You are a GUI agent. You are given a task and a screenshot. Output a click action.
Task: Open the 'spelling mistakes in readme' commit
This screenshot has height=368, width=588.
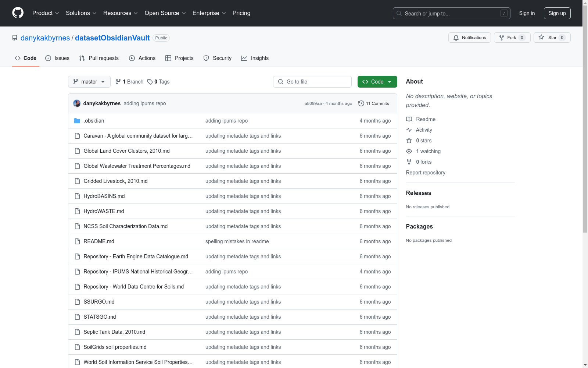click(x=237, y=241)
